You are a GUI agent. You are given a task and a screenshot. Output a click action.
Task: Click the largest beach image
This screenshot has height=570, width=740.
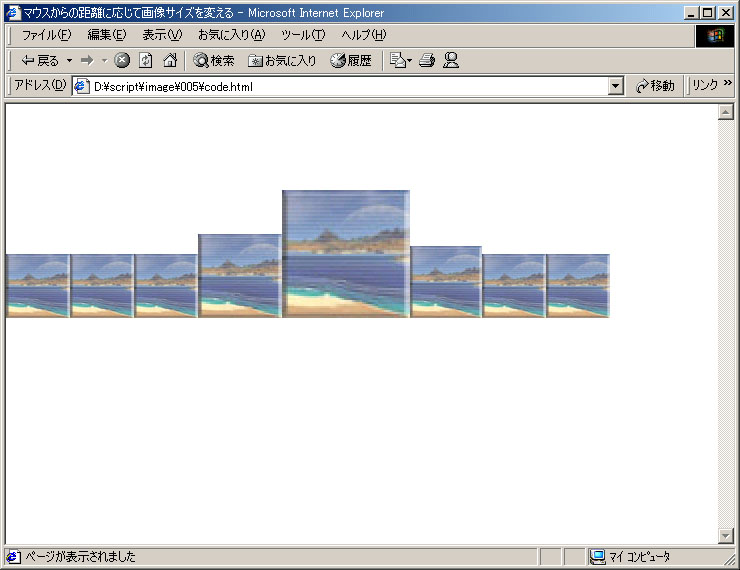(346, 254)
